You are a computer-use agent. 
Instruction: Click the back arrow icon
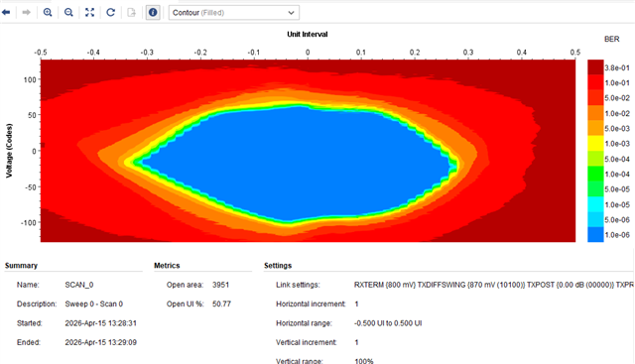pyautogui.click(x=6, y=13)
